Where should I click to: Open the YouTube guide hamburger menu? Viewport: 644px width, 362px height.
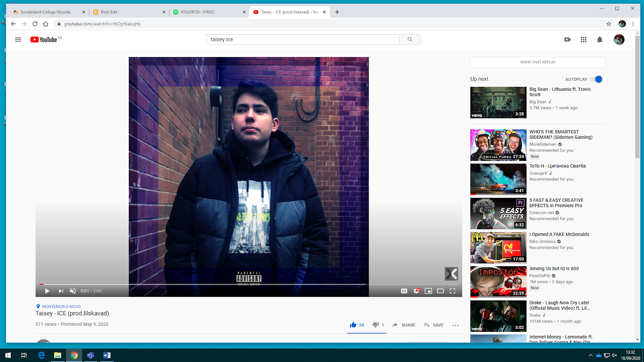click(x=18, y=39)
